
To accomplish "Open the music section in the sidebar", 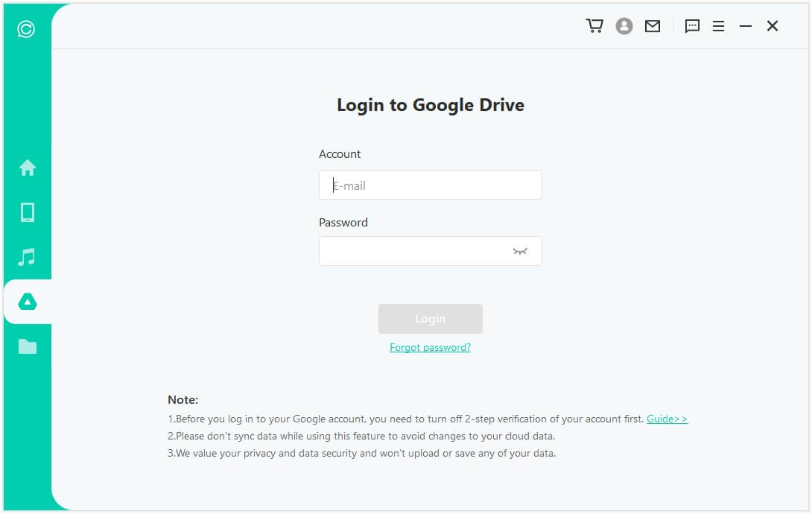I will click(x=27, y=257).
